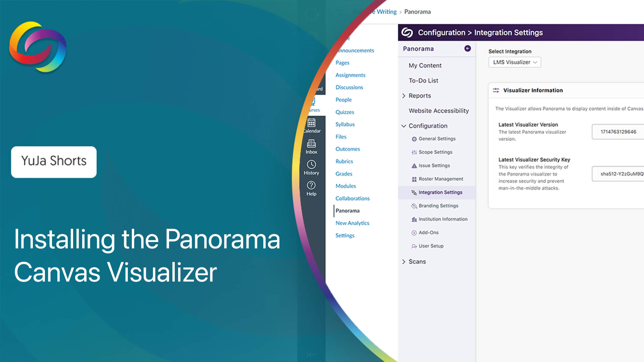Select the Scope Settings menu item
This screenshot has width=644, height=362.
tap(435, 152)
